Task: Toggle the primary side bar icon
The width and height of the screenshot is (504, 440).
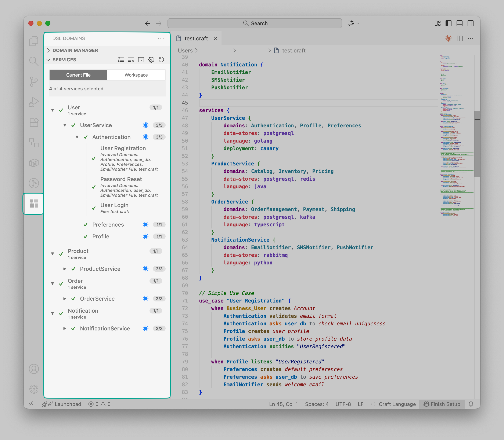Action: [449, 23]
